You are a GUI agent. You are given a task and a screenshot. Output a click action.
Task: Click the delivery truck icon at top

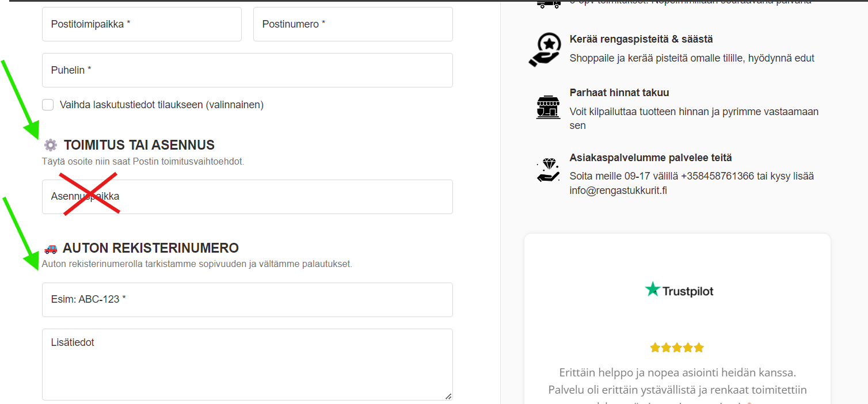[548, 3]
